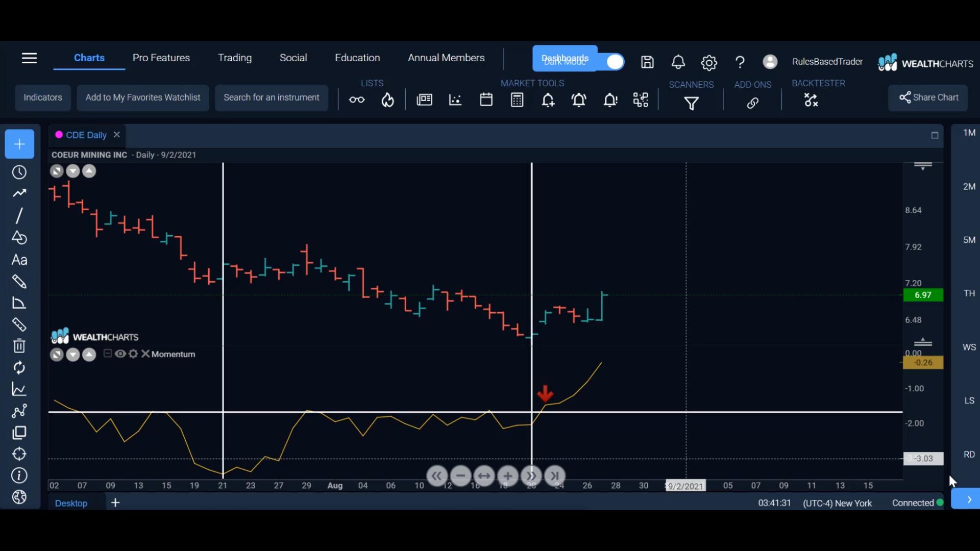
Task: Select the Desktop workspace tab
Action: [71, 503]
